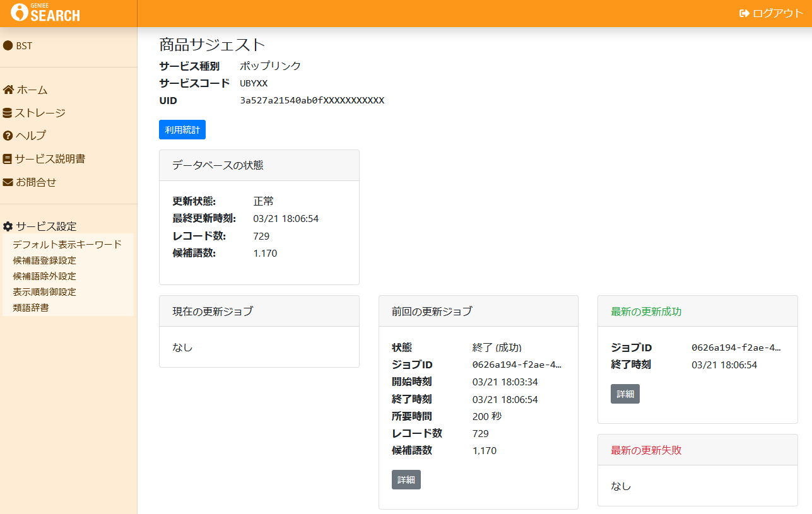Click candidate count 1,170 in 前回の更新ジョブ
Screen dimensions: 812x514
[x=485, y=450]
